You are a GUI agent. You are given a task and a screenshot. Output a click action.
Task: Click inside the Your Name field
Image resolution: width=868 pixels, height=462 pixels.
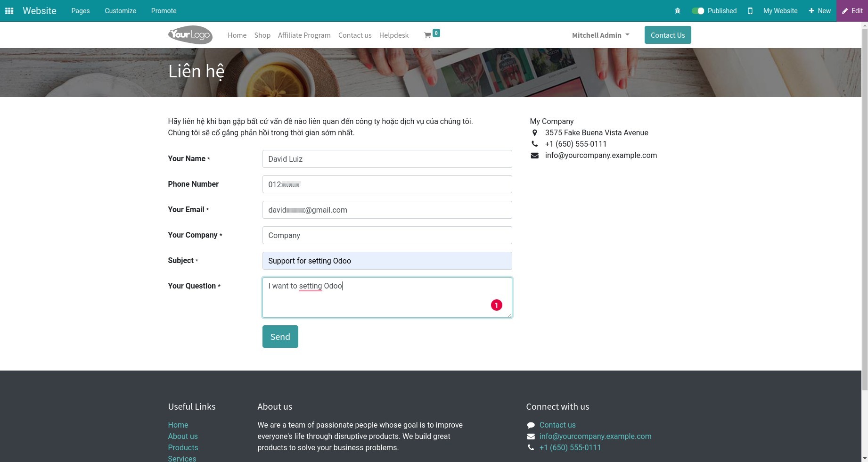click(x=386, y=159)
